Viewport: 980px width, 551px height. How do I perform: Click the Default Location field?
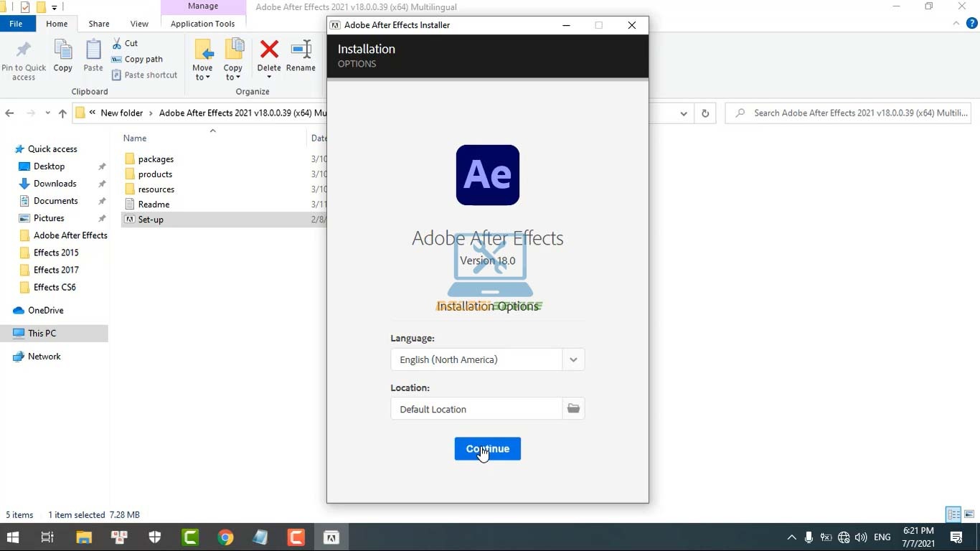(x=476, y=409)
